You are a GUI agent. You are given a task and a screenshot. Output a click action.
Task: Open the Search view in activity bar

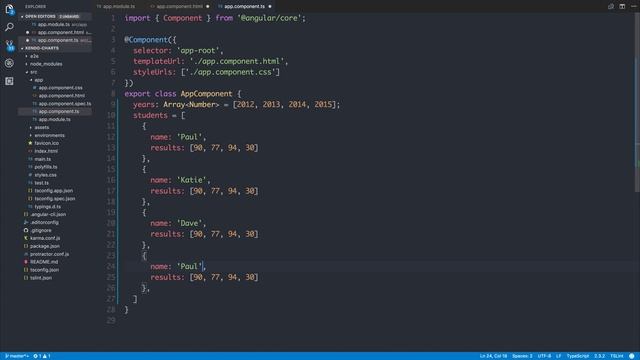(x=9, y=27)
